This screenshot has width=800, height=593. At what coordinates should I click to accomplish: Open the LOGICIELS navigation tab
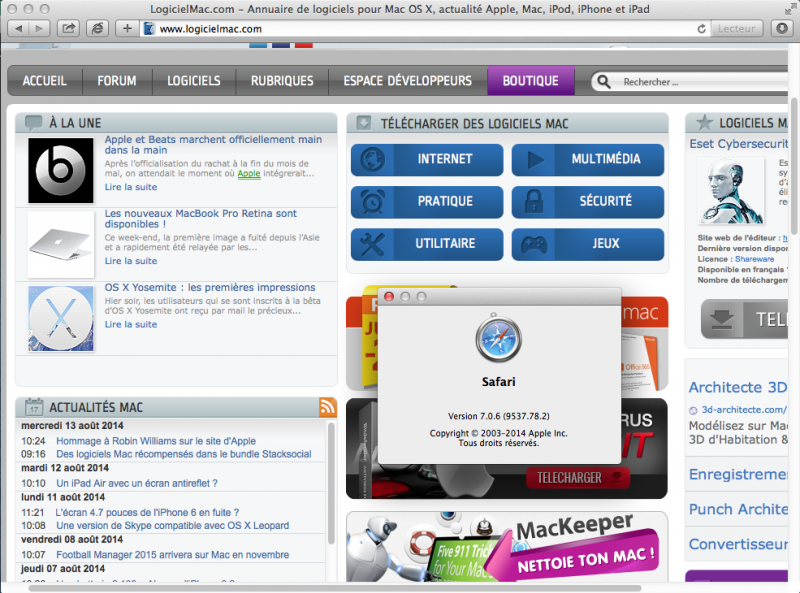tap(194, 81)
